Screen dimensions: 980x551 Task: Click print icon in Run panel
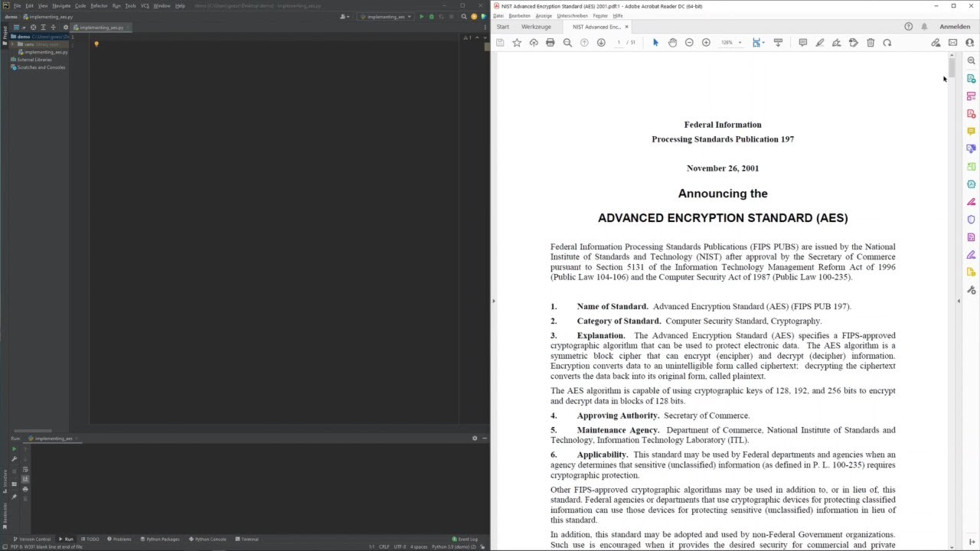click(x=25, y=489)
